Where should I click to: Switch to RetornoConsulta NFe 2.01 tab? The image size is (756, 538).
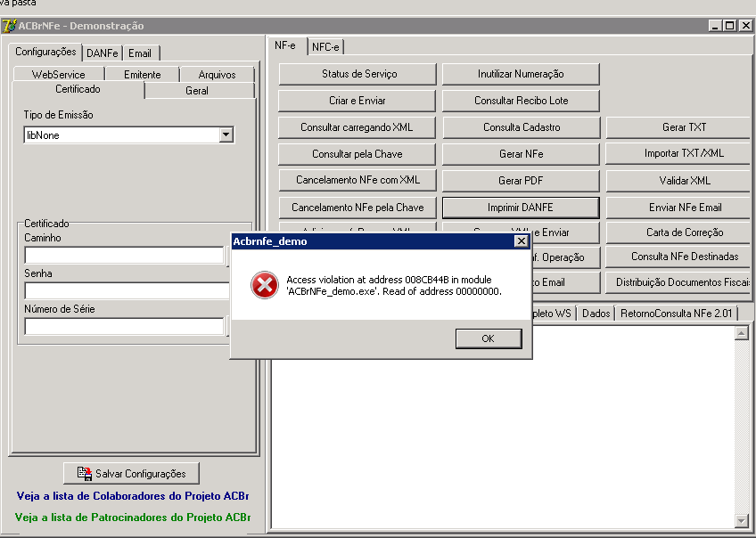(x=676, y=314)
